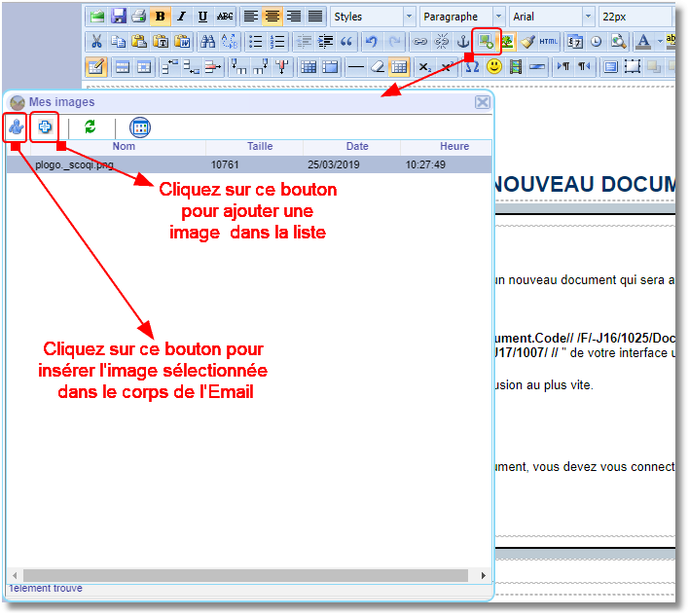Click the Find binoculars icon
Viewport: 689px width, 616px height.
(x=207, y=42)
